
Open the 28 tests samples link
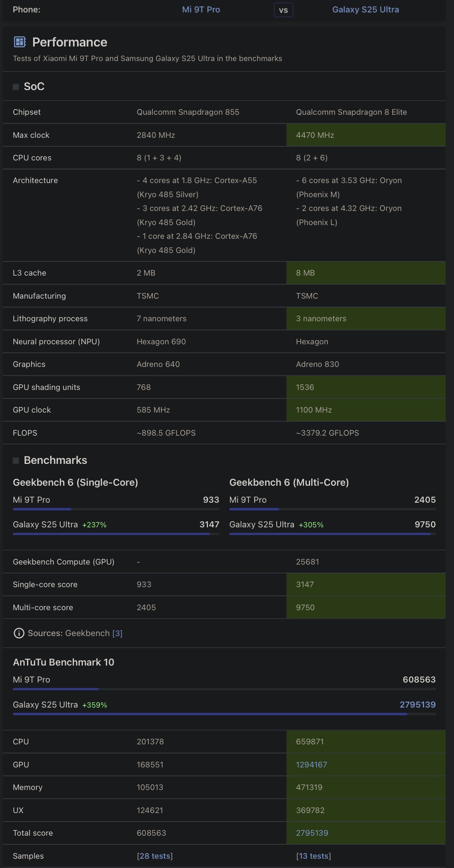(155, 856)
